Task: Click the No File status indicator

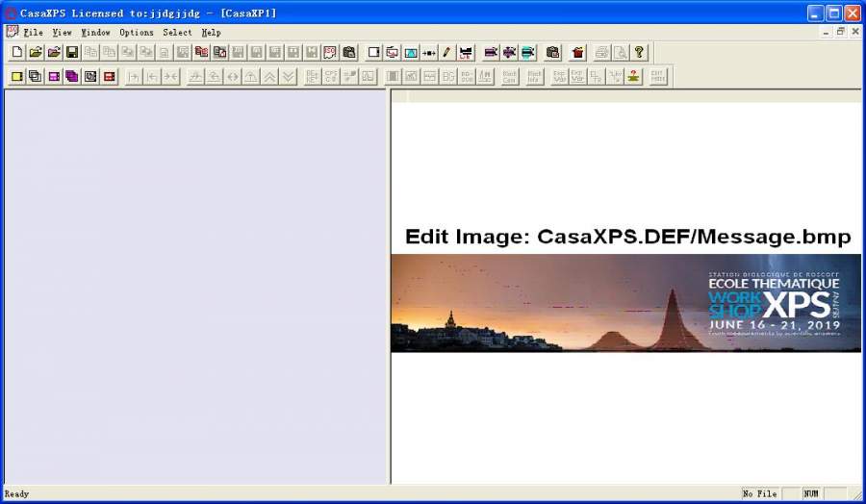Action: click(x=760, y=493)
